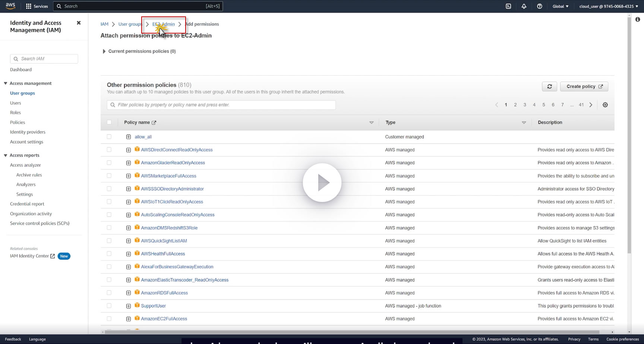644x344 pixels.
Task: Click the Create policy button
Action: (x=584, y=86)
